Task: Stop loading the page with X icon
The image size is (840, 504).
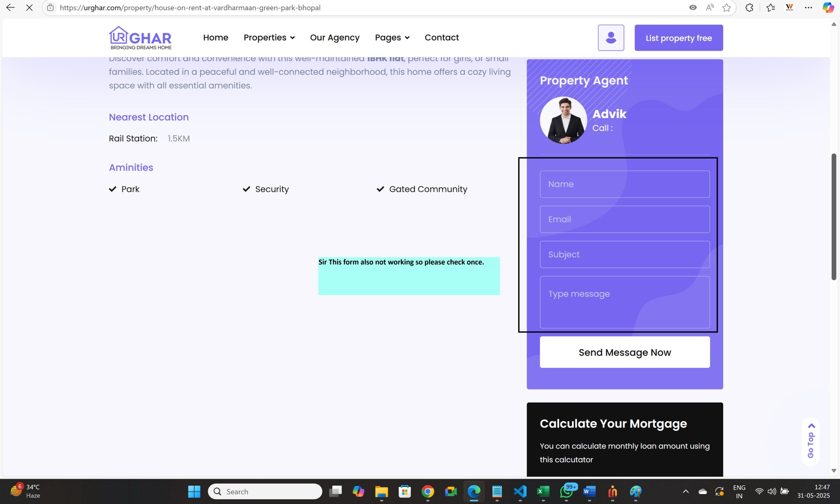Action: [29, 8]
